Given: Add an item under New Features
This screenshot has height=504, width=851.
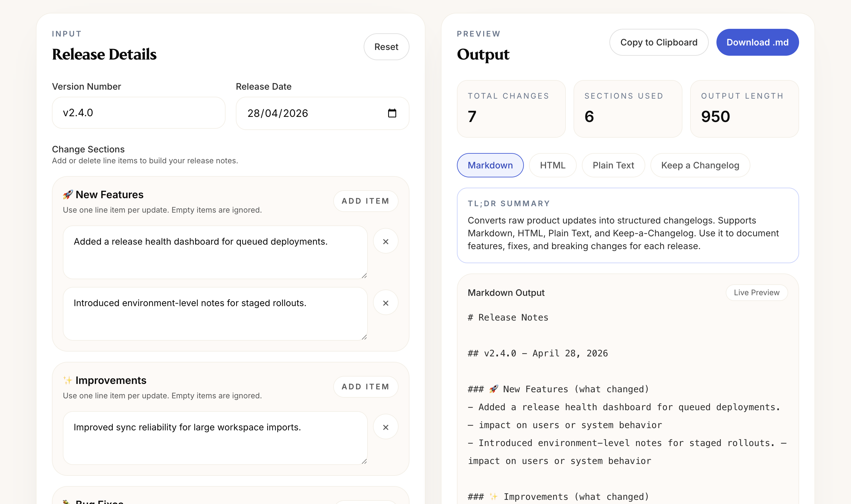Looking at the screenshot, I should 366,201.
